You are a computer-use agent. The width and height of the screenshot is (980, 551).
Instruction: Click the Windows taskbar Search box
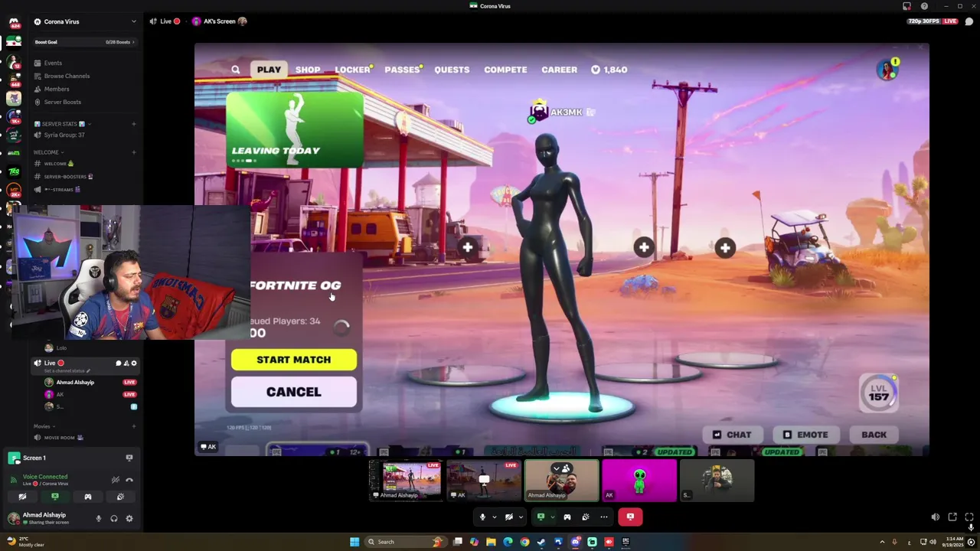405,542
